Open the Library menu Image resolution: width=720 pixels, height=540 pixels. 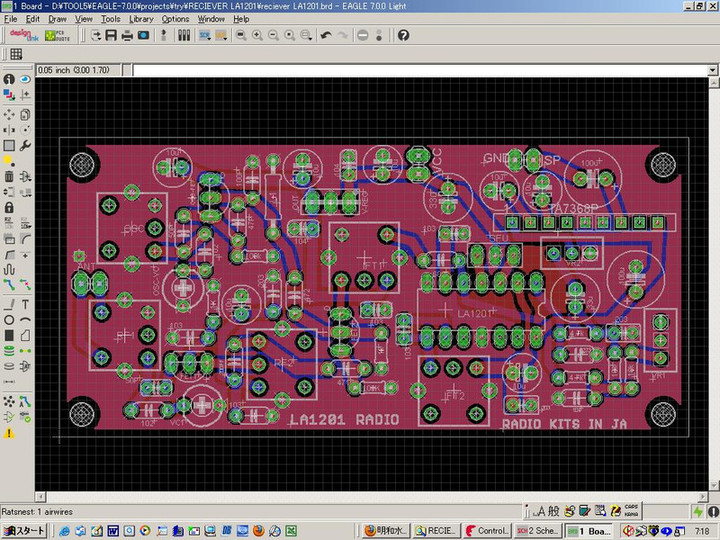pos(141,19)
